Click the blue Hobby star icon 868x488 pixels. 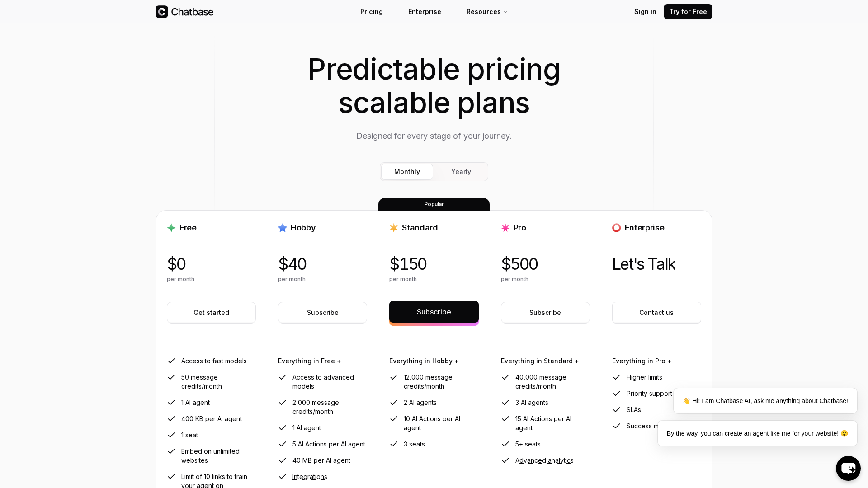[282, 228]
